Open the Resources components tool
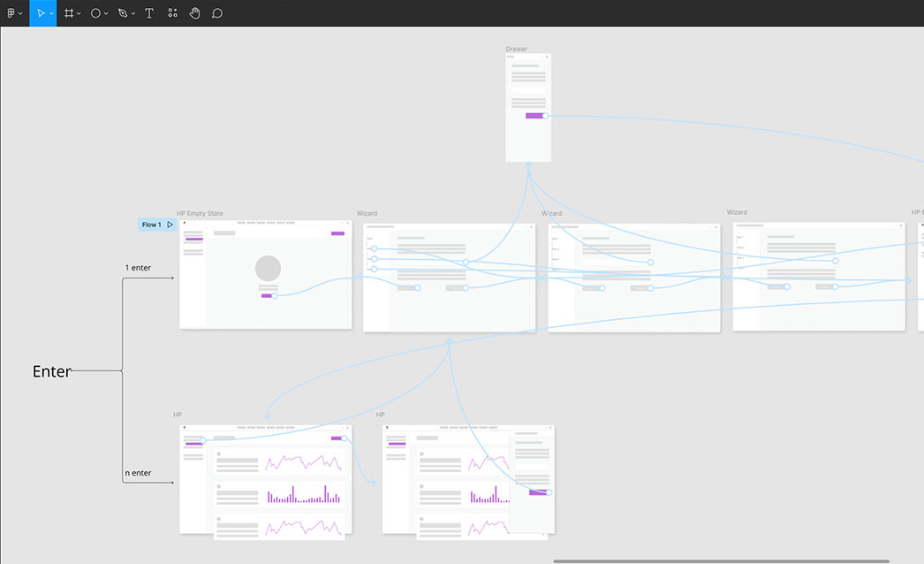This screenshot has height=564, width=924. click(172, 13)
